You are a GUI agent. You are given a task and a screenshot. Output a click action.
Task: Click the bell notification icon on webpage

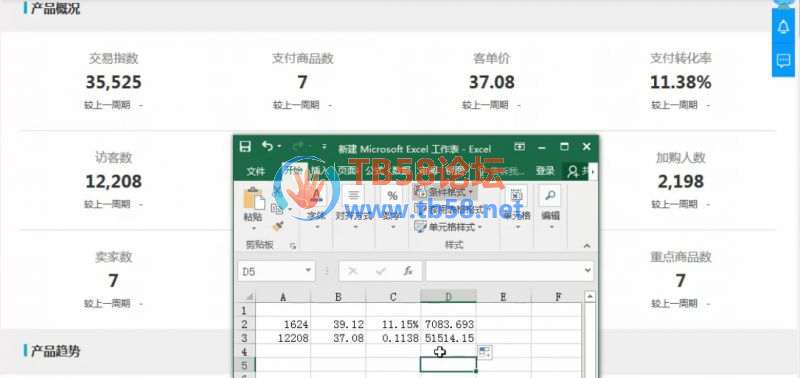tap(783, 28)
